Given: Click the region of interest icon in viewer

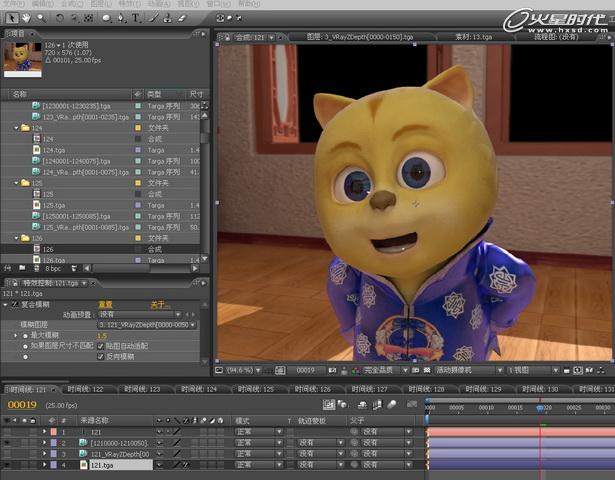Looking at the screenshot, I should click(416, 370).
